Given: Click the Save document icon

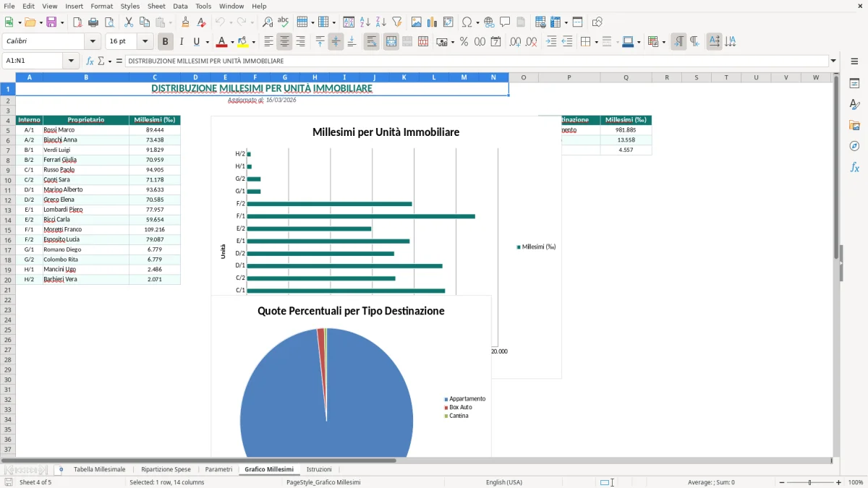Looking at the screenshot, I should point(51,22).
